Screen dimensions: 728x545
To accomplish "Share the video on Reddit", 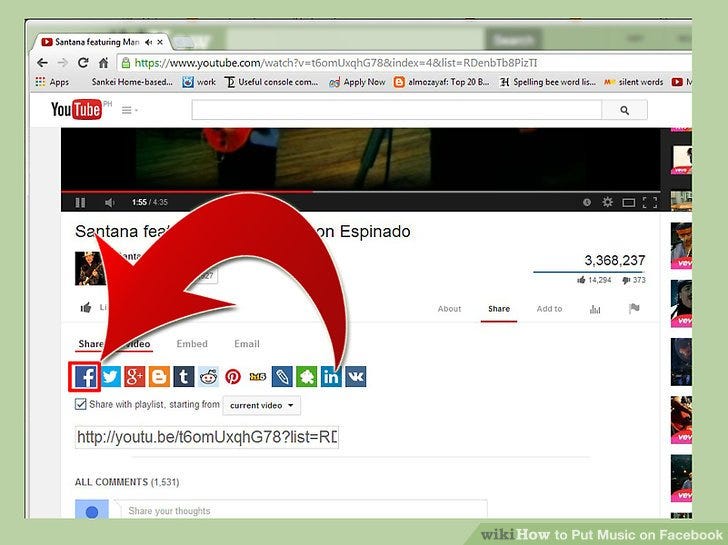I will pyautogui.click(x=208, y=376).
